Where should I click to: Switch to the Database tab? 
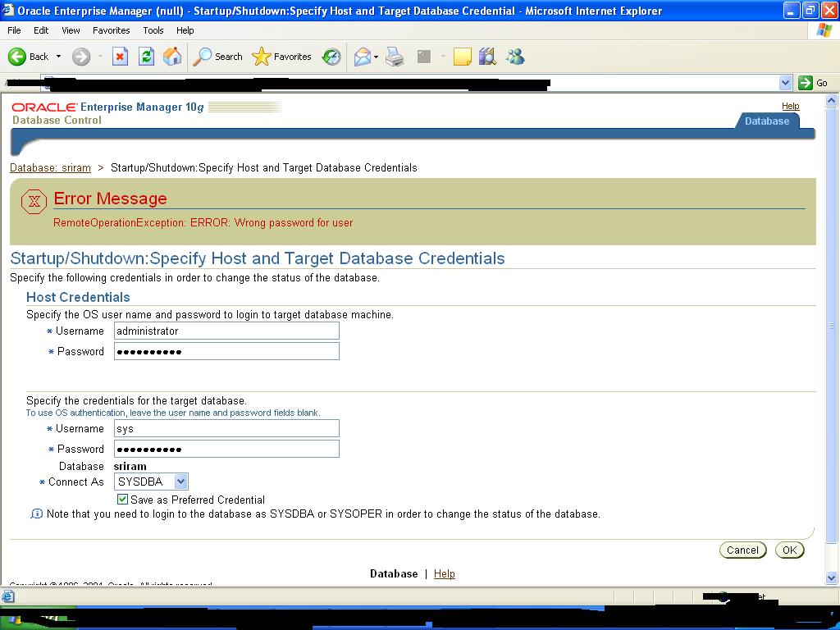[x=766, y=121]
